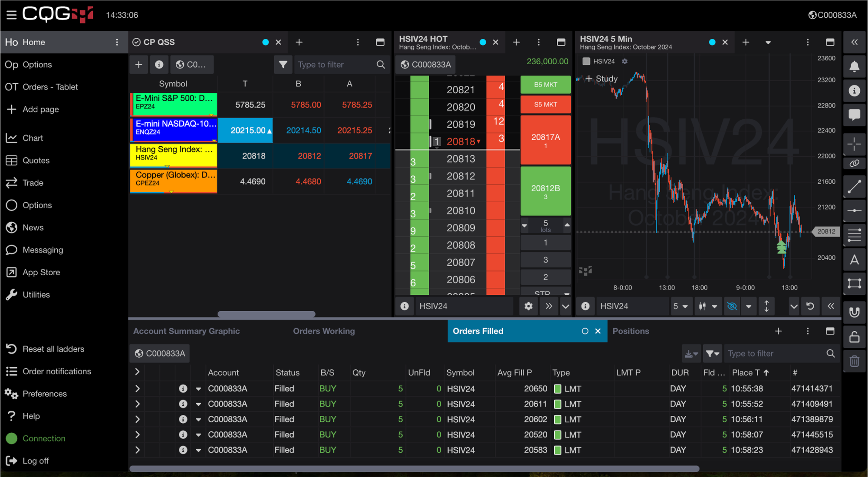Open the Positions tab
This screenshot has width=868, height=477.
631,331
